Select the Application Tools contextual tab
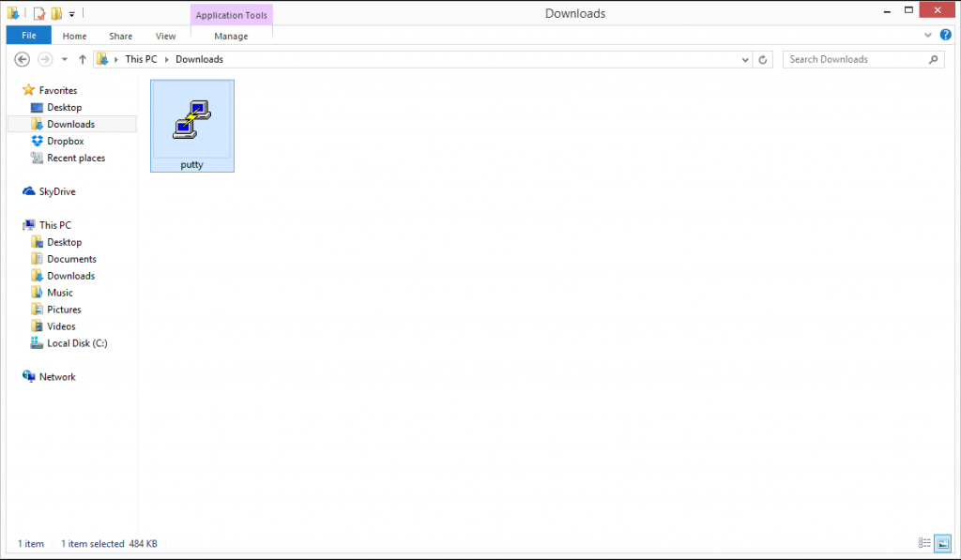Screen dimensions: 961x560 pyautogui.click(x=231, y=15)
